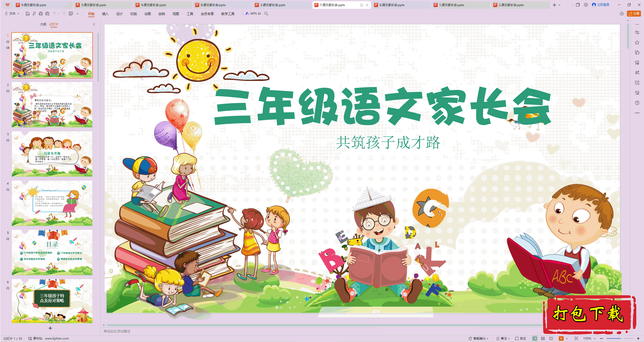Open the star icon in right sidebar

click(x=637, y=42)
